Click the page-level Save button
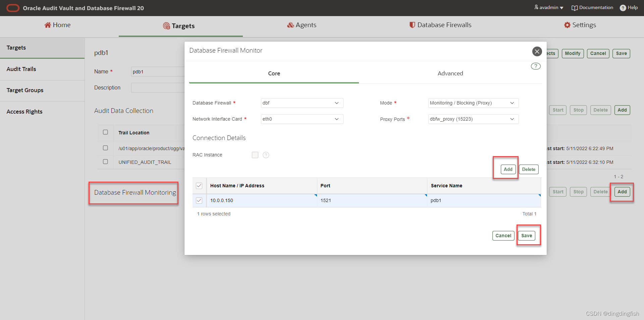 point(621,53)
